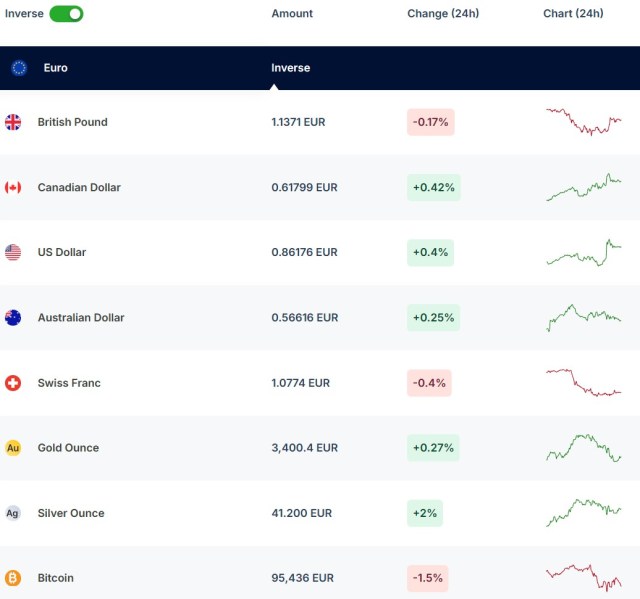
Task: Click the Swiss Franc -0.4% change badge
Action: point(430,383)
